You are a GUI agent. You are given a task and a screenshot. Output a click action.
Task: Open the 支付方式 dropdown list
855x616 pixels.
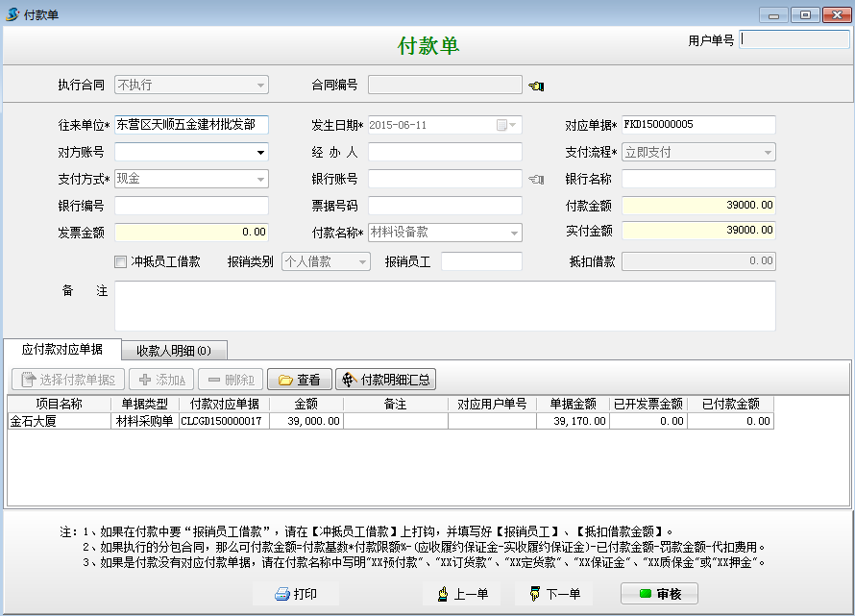pyautogui.click(x=260, y=179)
